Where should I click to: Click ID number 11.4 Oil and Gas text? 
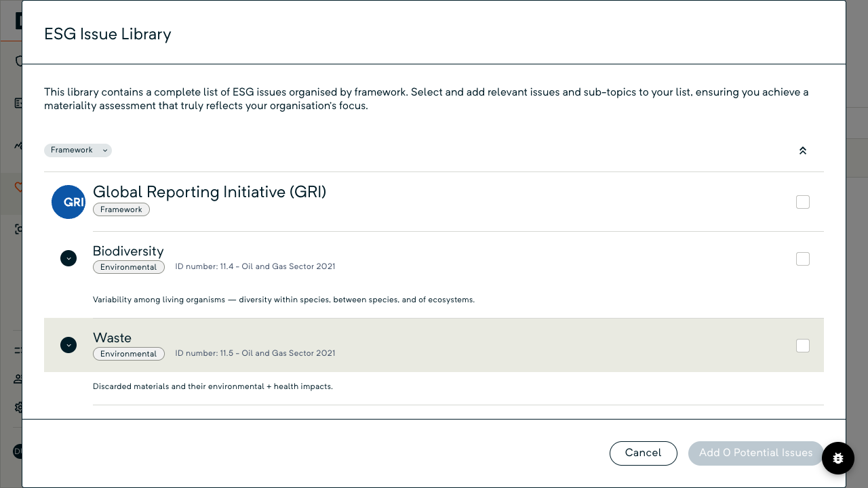pyautogui.click(x=255, y=266)
